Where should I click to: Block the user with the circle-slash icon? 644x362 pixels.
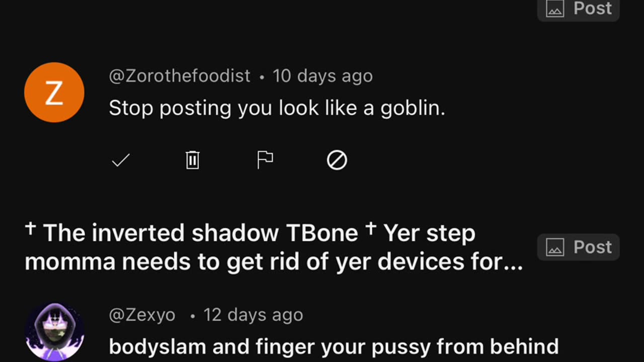coord(337,160)
